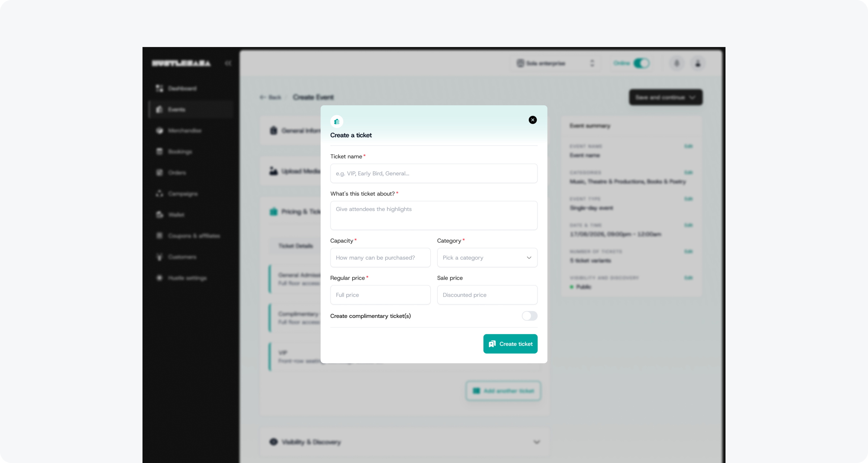Click Edit next to Number of tickets
Viewport: 868px width, 463px height.
(688, 251)
